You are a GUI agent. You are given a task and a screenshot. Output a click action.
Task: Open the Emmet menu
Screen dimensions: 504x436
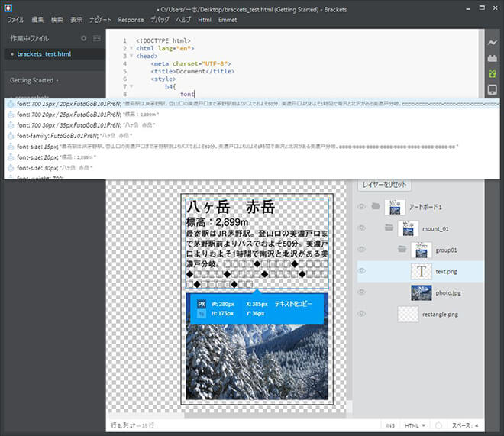(x=228, y=20)
